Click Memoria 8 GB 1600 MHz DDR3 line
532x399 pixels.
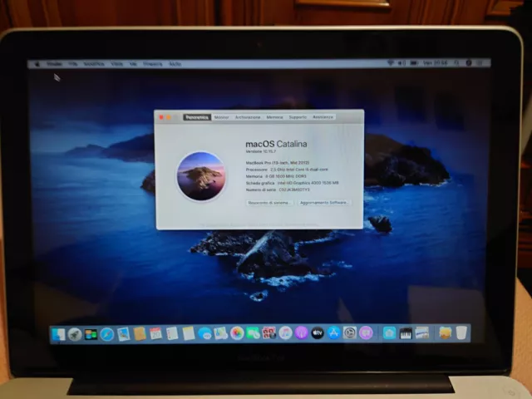pos(275,176)
